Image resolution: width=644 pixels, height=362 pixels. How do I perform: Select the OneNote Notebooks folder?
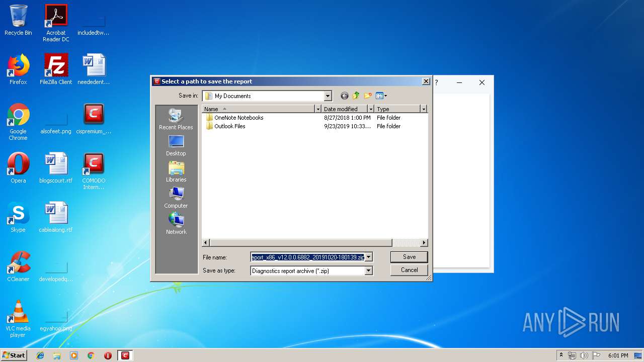(234, 118)
